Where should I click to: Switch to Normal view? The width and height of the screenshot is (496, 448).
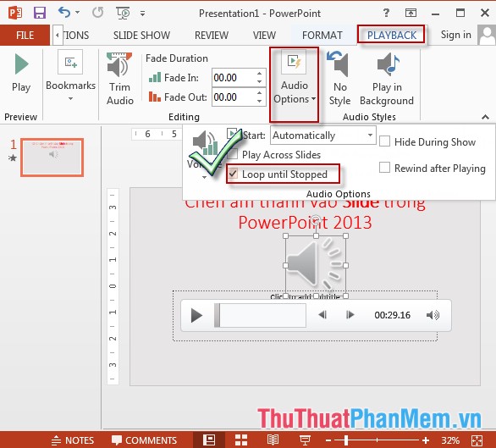pyautogui.click(x=209, y=440)
